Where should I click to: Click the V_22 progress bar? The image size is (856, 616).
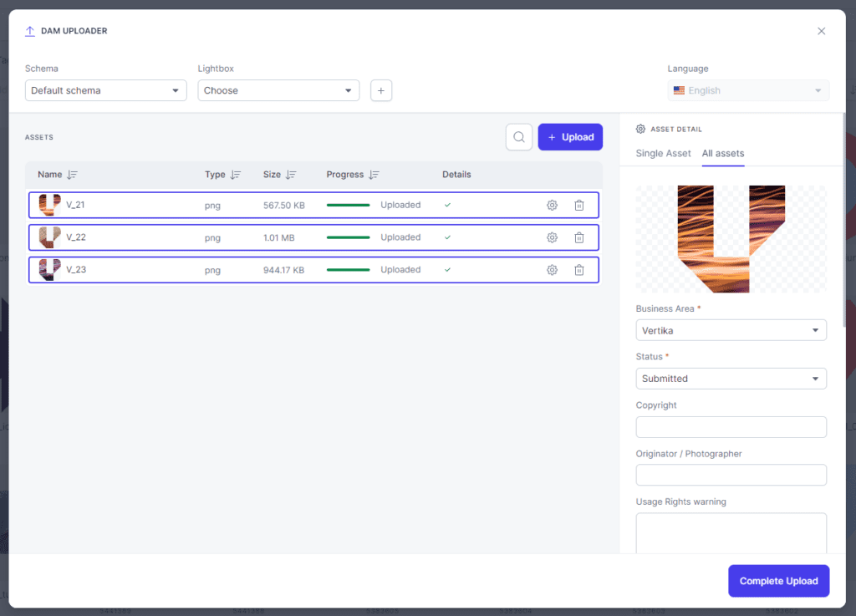tap(349, 237)
